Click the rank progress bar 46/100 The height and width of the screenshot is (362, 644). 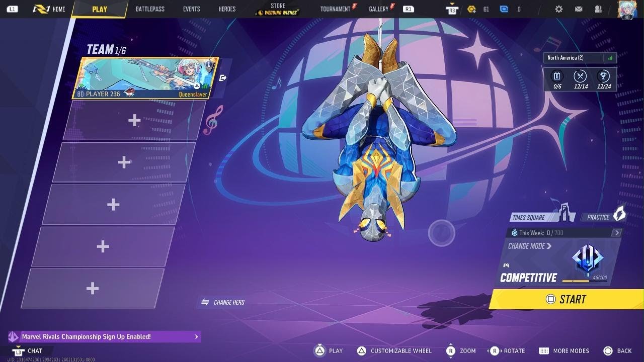point(584,281)
